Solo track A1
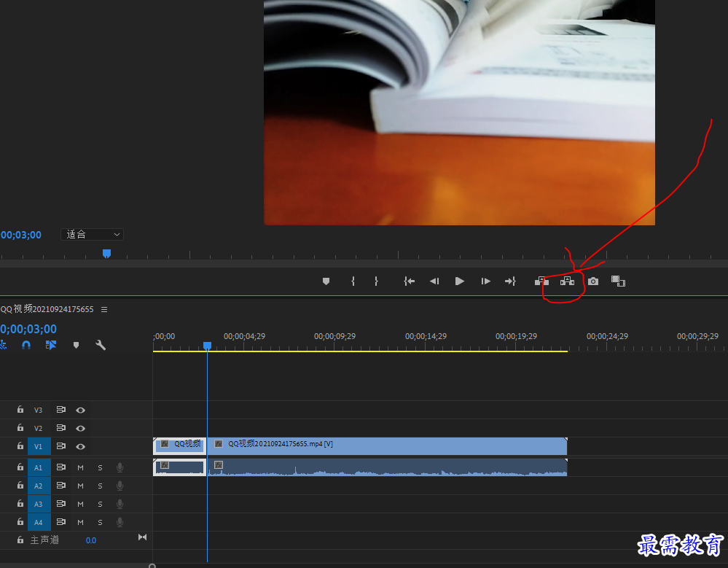 (x=101, y=467)
